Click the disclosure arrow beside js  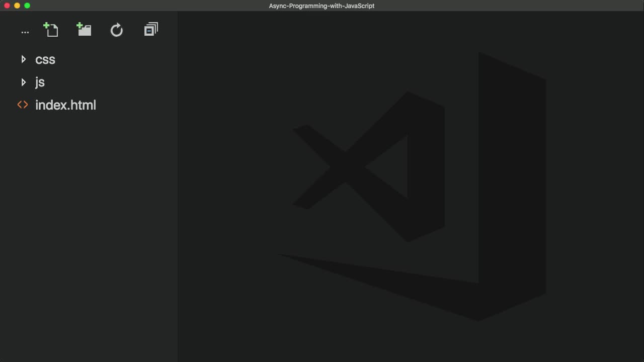coord(24,82)
